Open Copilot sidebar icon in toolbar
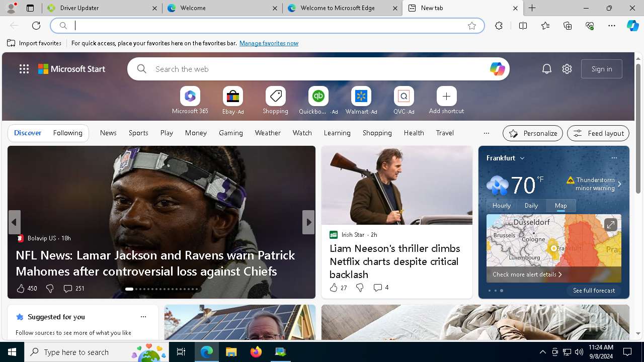 click(x=632, y=26)
